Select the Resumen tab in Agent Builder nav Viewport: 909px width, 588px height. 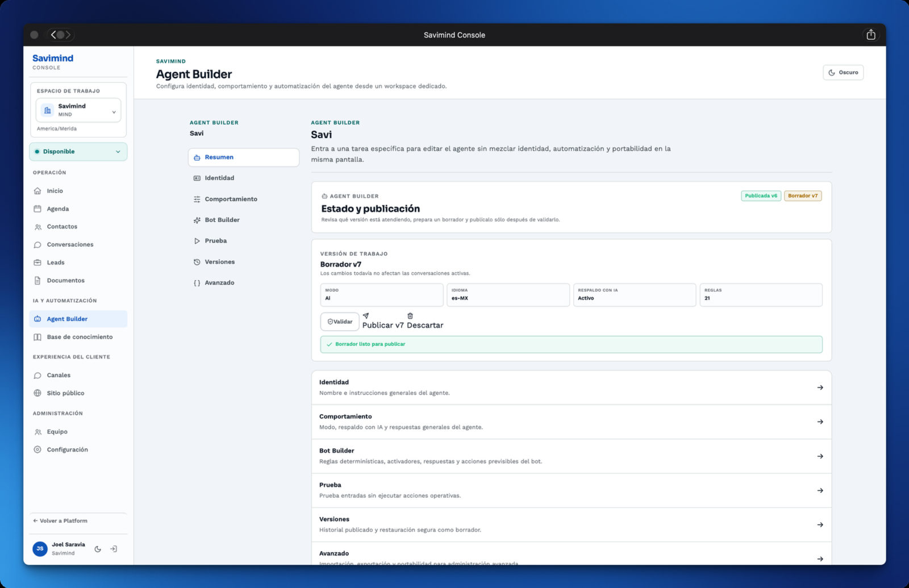click(x=243, y=157)
